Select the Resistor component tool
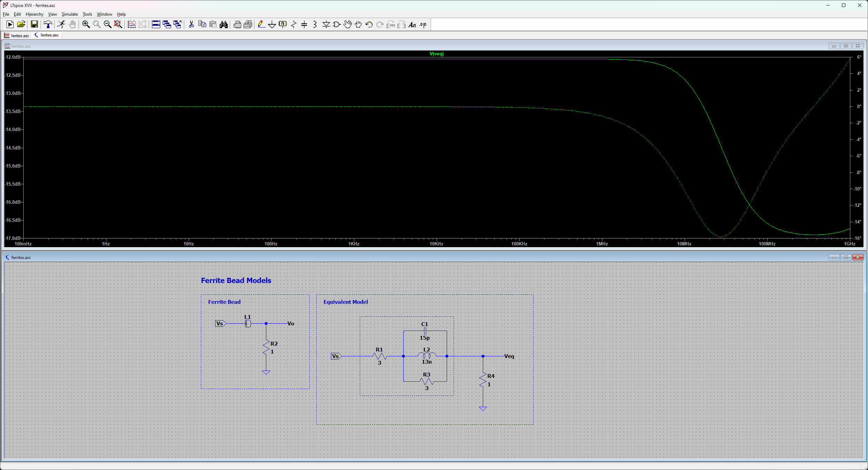The width and height of the screenshot is (868, 470). coord(294,24)
